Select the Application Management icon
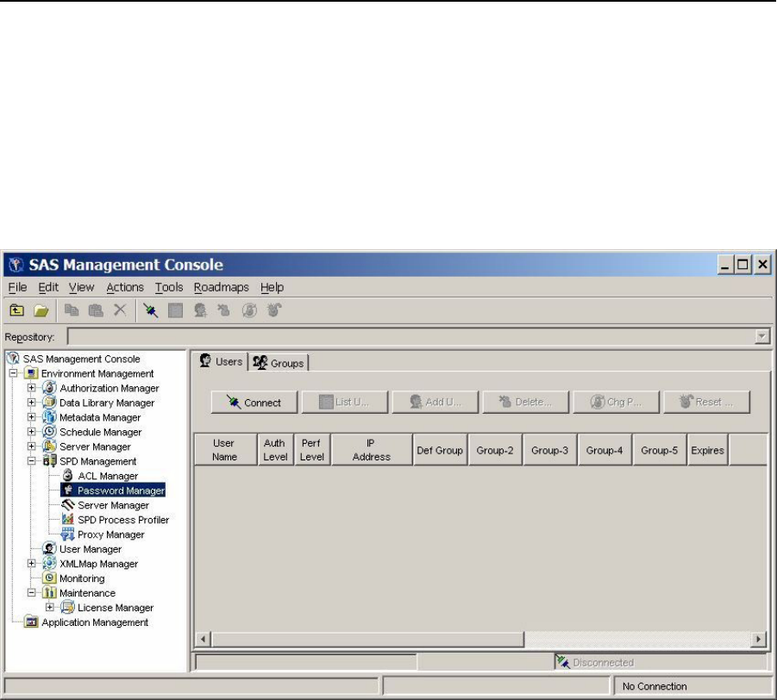Screen dimensions: 777x700 (x=31, y=622)
